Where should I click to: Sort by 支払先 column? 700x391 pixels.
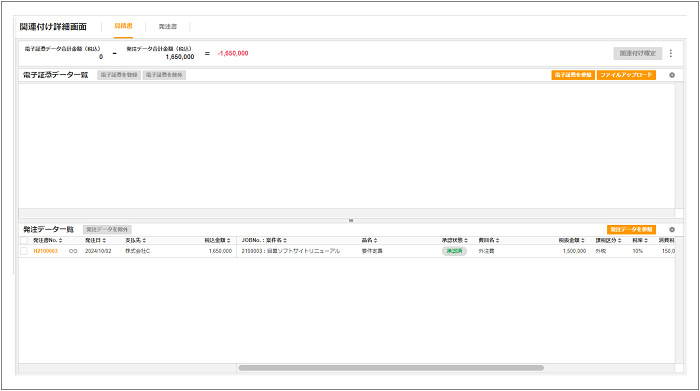point(136,241)
